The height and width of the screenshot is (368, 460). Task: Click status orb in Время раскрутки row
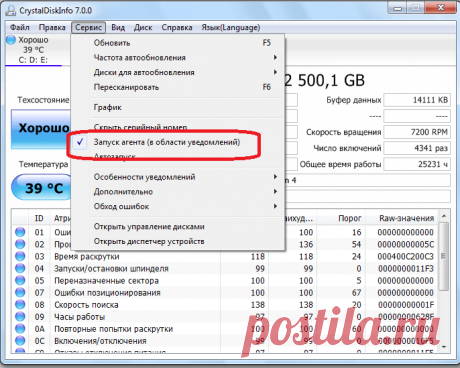tap(20, 256)
